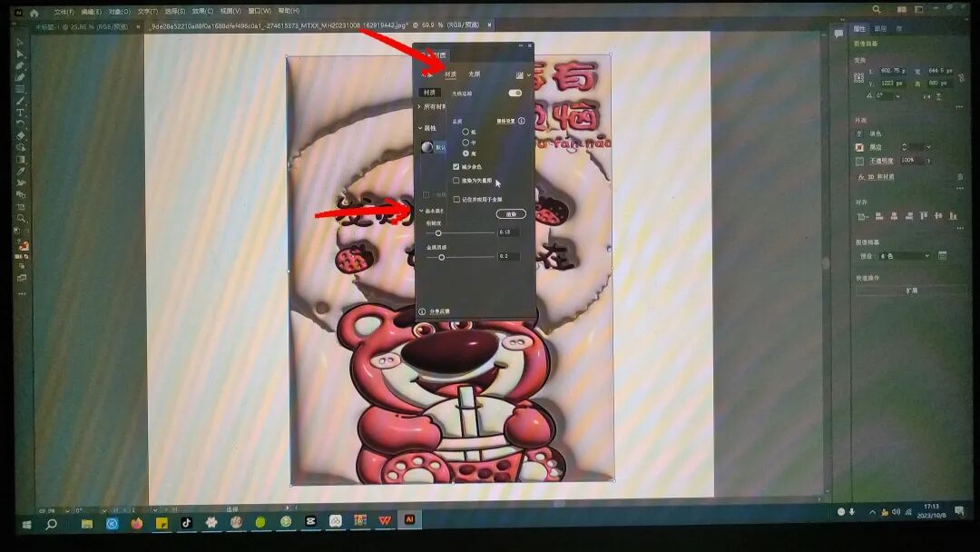Select the Selection tool in the toolbar
This screenshot has height=552, width=980.
tap(19, 43)
